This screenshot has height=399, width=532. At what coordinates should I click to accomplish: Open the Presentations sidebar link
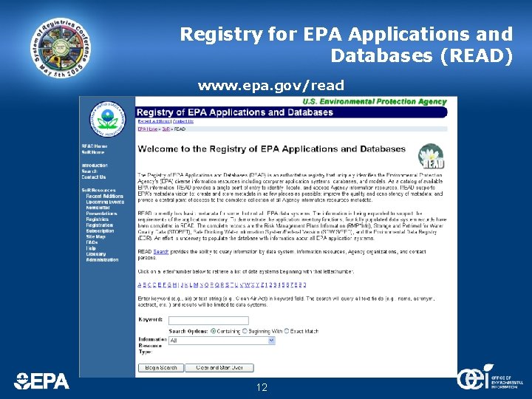click(x=101, y=214)
